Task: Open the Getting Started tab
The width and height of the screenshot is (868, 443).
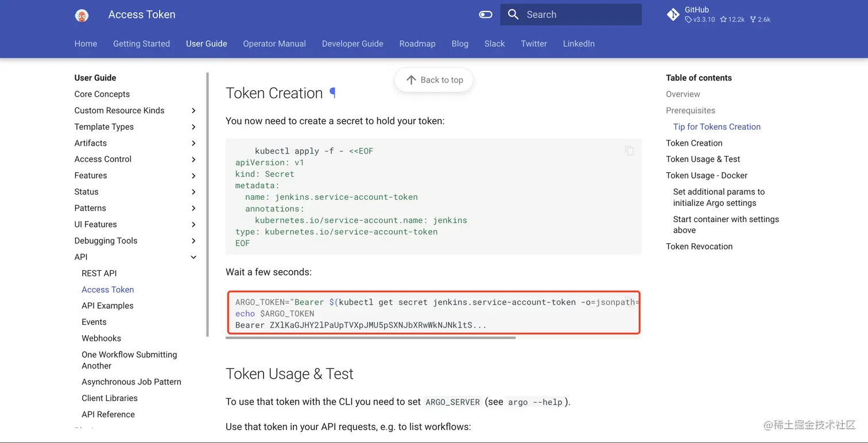Action: point(141,44)
